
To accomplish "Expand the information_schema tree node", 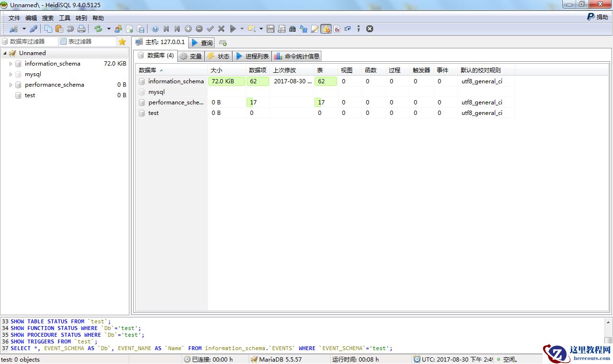I will tap(11, 64).
